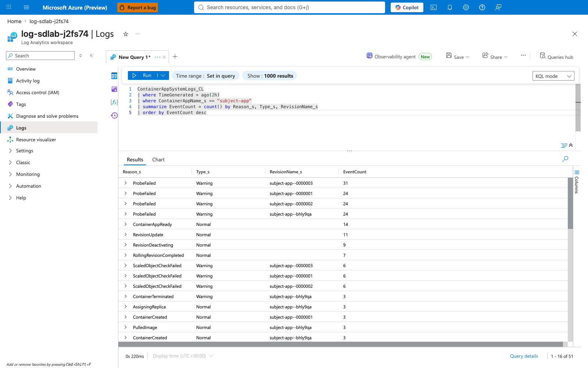Click the left menu Search box
The width and height of the screenshot is (588, 368).
40,56
